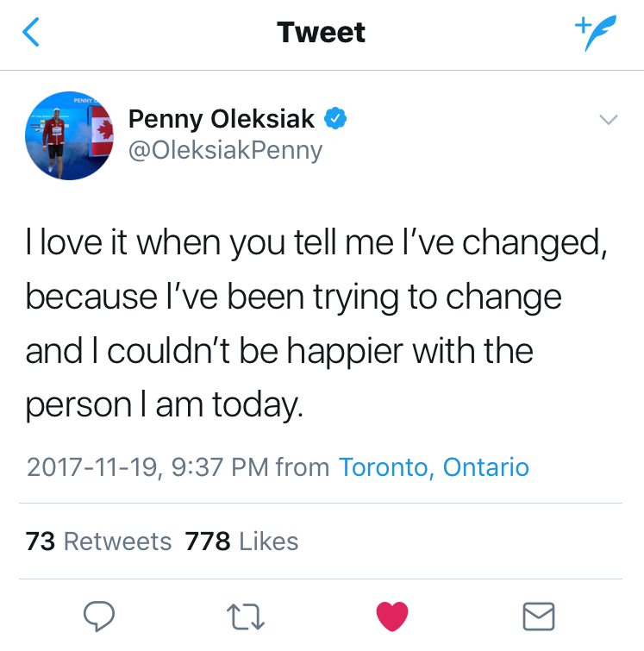Go back using the left arrow
This screenshot has height=651, width=644.
[x=32, y=32]
